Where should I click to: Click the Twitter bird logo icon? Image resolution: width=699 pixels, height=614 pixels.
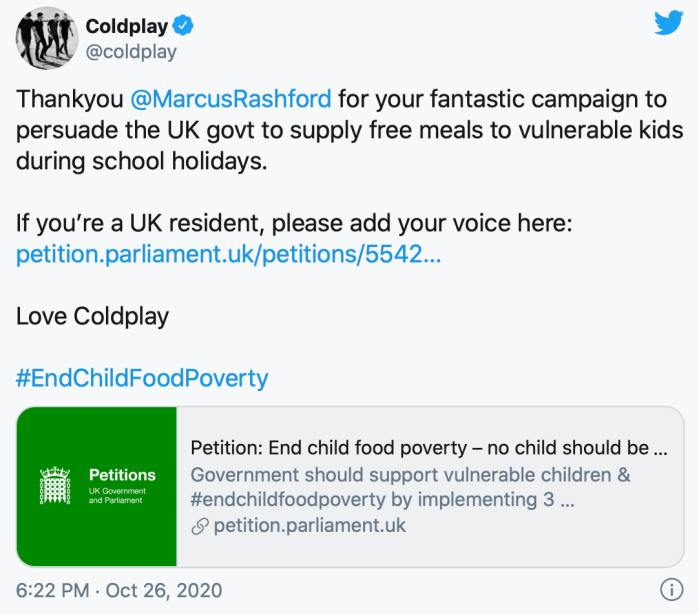(669, 23)
